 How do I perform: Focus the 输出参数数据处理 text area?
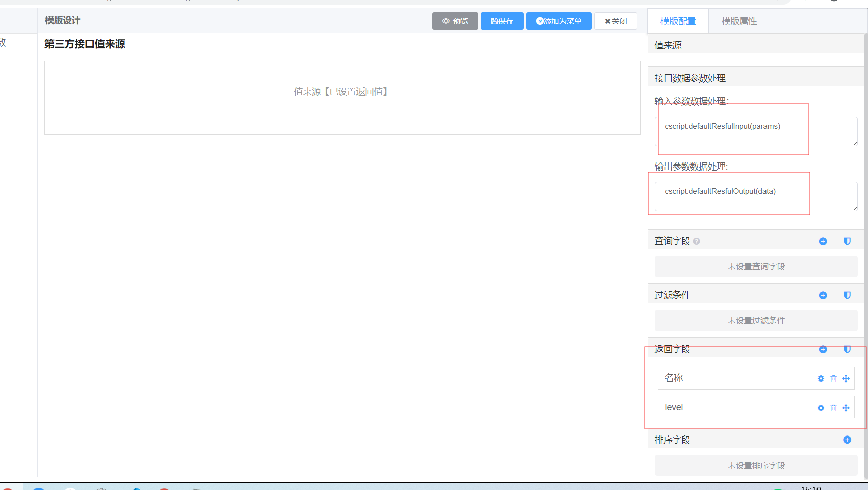click(755, 196)
